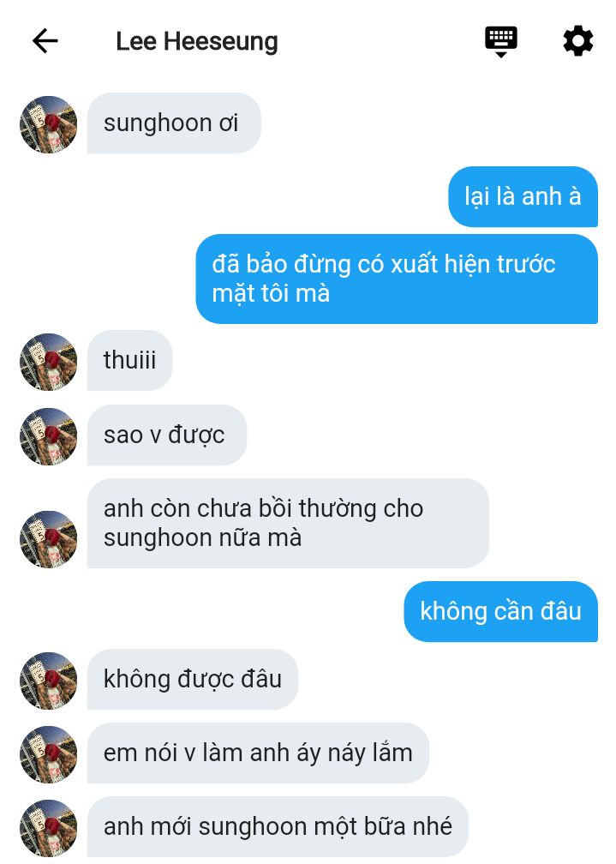This screenshot has width=616, height=864.
Task: Tap 'anh mới sunghoon một bữa nhé' bubble
Action: point(278,826)
